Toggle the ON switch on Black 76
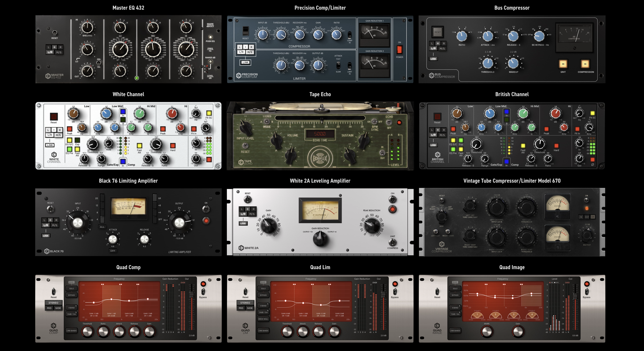 pyautogui.click(x=206, y=209)
